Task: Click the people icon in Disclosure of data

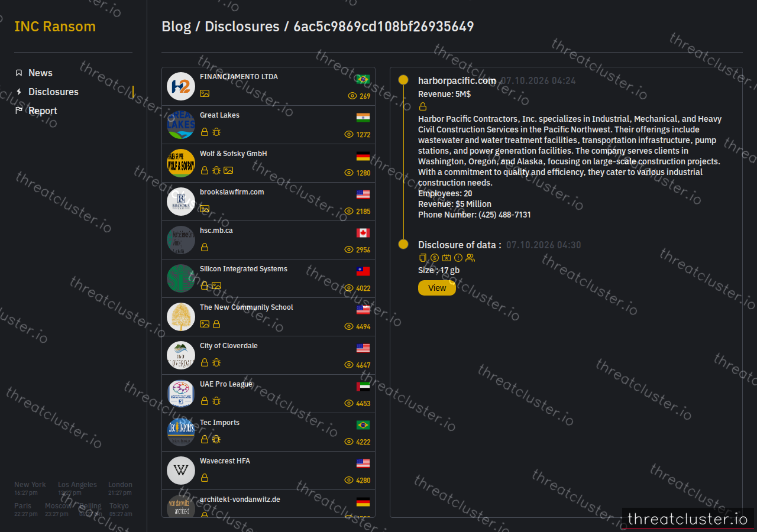Action: point(470,258)
